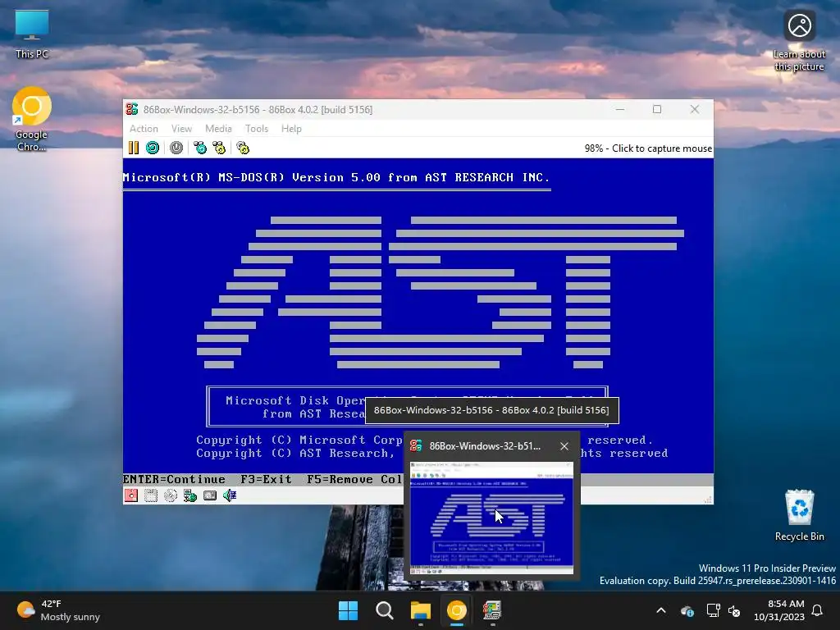840x630 pixels.
Task: Click the red floppy disk status bar icon
Action: pos(131,495)
